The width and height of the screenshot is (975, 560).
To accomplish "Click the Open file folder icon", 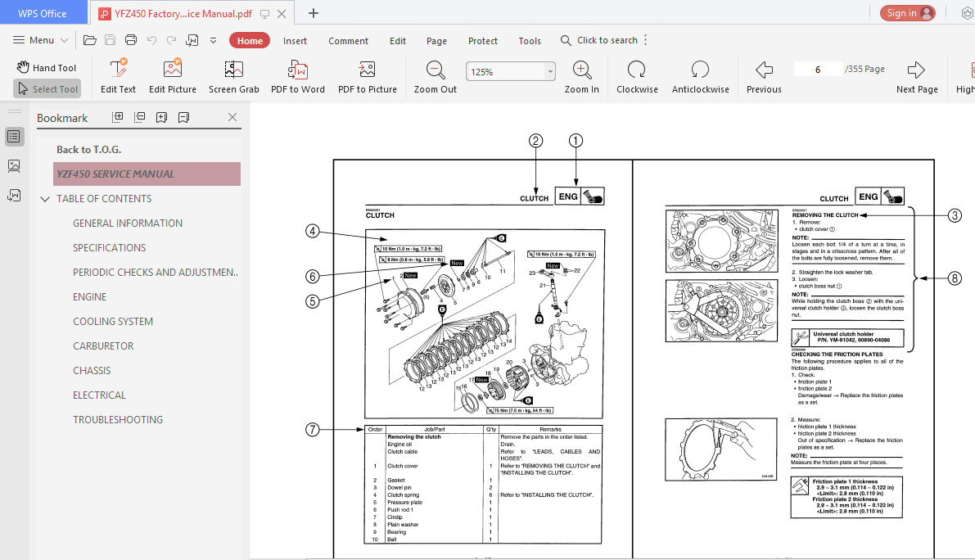I will [89, 40].
